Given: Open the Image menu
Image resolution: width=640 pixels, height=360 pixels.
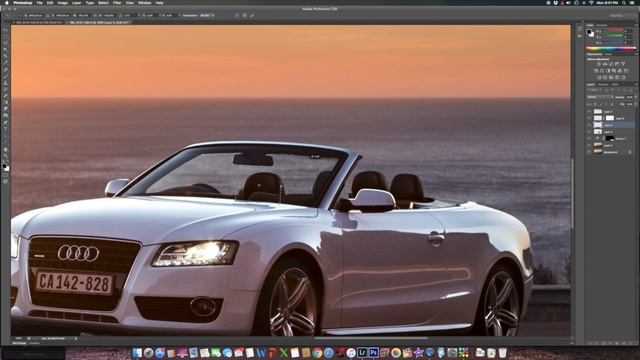Looking at the screenshot, I should (x=62, y=3).
